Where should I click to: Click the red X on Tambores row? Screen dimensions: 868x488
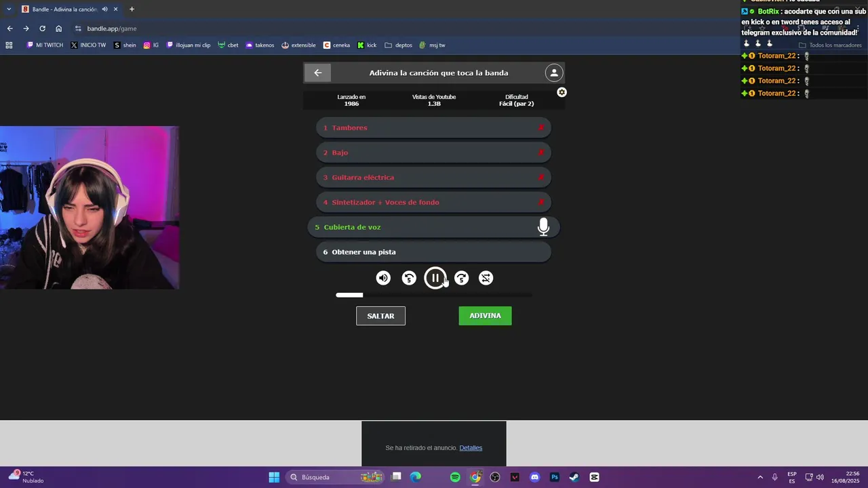click(541, 127)
